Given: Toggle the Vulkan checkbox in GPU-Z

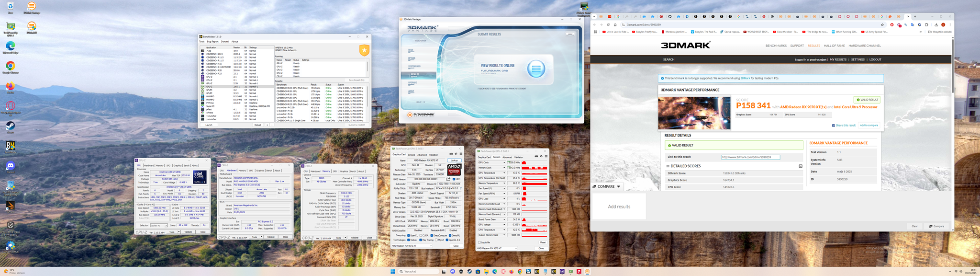Looking at the screenshot, I should point(408,240).
